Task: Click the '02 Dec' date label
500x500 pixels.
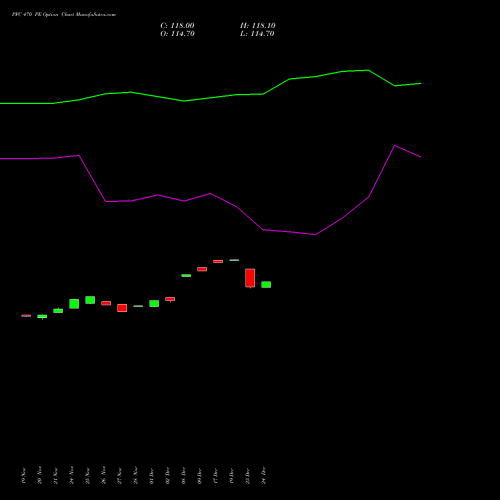Action: (x=168, y=475)
